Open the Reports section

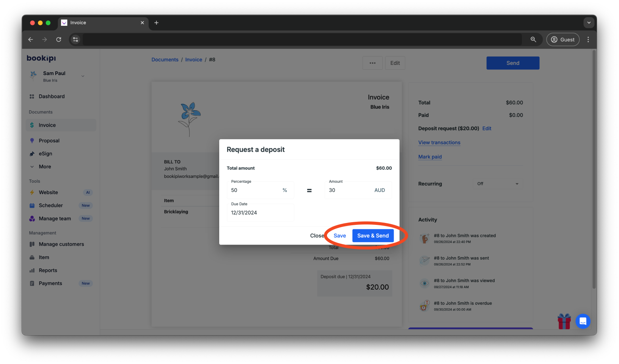pyautogui.click(x=47, y=270)
